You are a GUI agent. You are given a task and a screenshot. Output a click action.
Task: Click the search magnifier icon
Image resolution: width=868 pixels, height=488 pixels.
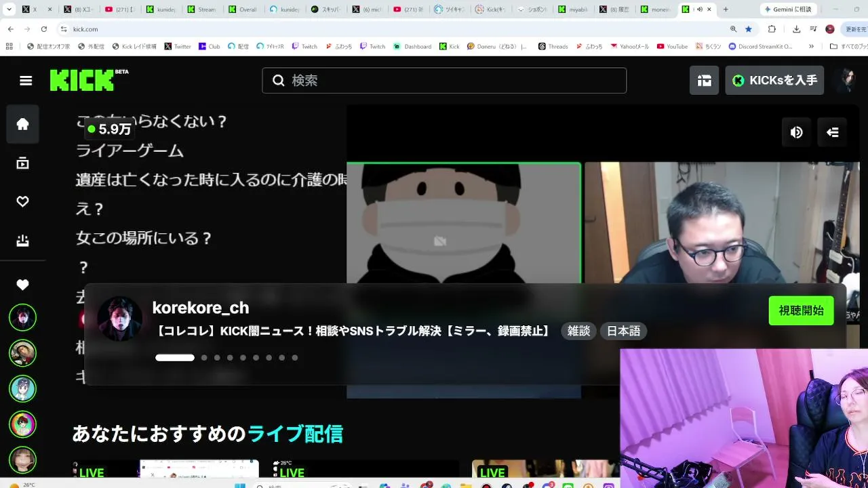coord(278,81)
